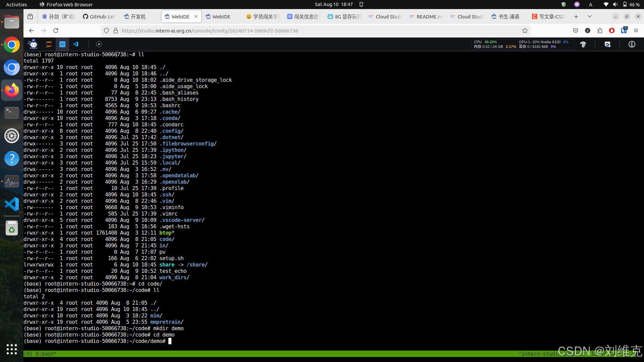Open the VS Code mode icon
This screenshot has height=362, width=644.
(76, 44)
